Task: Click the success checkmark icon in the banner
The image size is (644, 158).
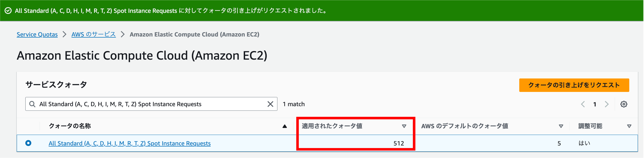Action: [8, 11]
